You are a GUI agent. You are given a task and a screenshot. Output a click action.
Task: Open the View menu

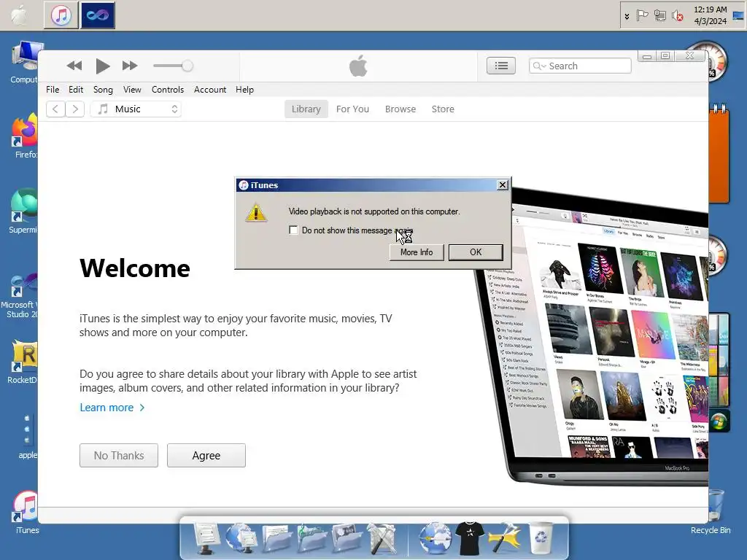(132, 90)
